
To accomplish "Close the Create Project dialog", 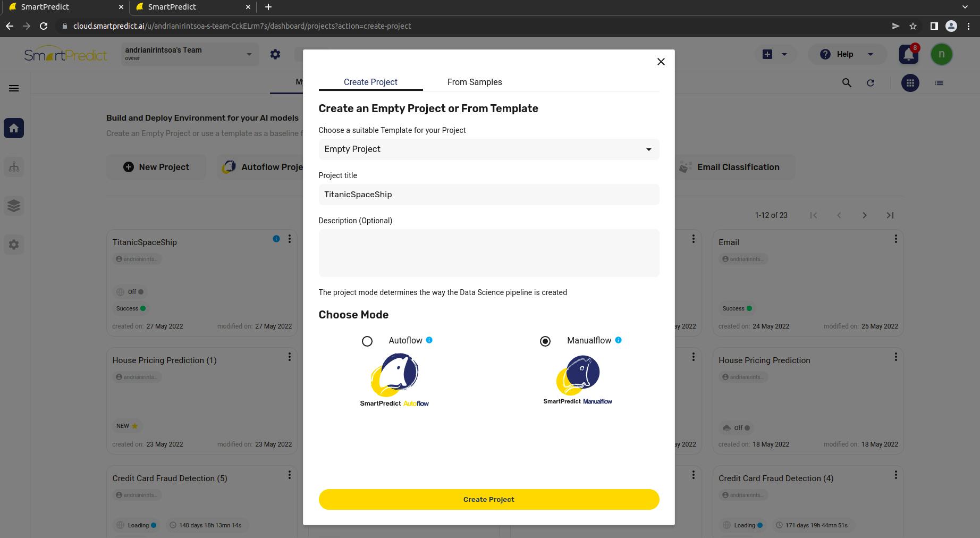I will tap(661, 62).
